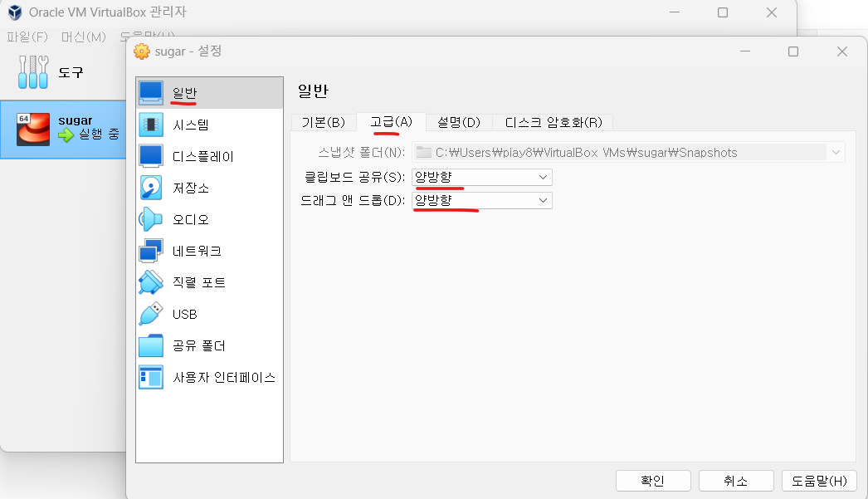This screenshot has width=868, height=499.
Task: Click the 드래그 앤 드롭(D) label
Action: pyautogui.click(x=353, y=200)
